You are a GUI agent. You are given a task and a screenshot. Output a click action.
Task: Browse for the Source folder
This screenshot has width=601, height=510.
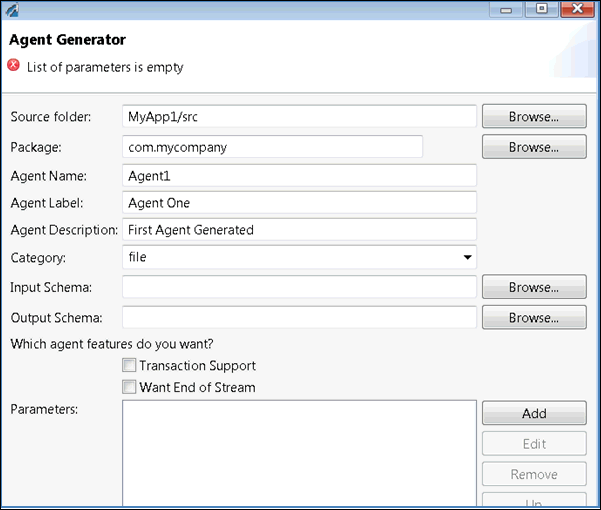click(x=533, y=116)
